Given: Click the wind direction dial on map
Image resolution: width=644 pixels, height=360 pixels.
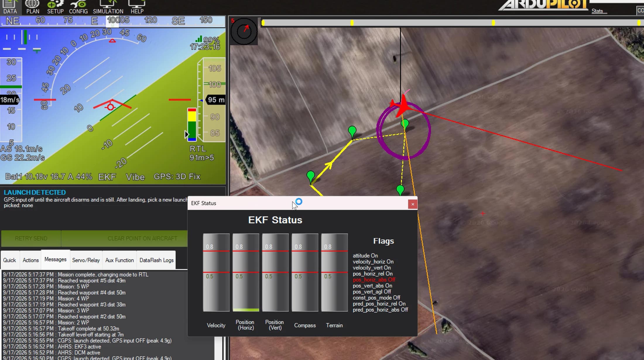Looking at the screenshot, I should click(x=244, y=31).
